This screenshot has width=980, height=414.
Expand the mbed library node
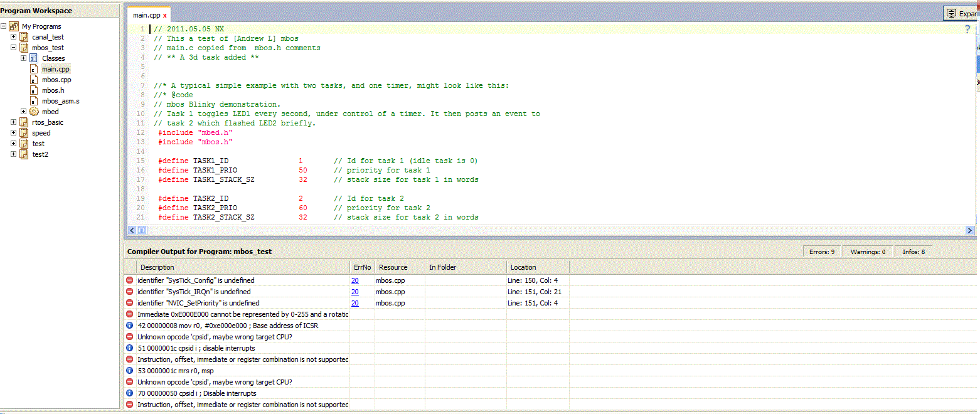tap(23, 112)
